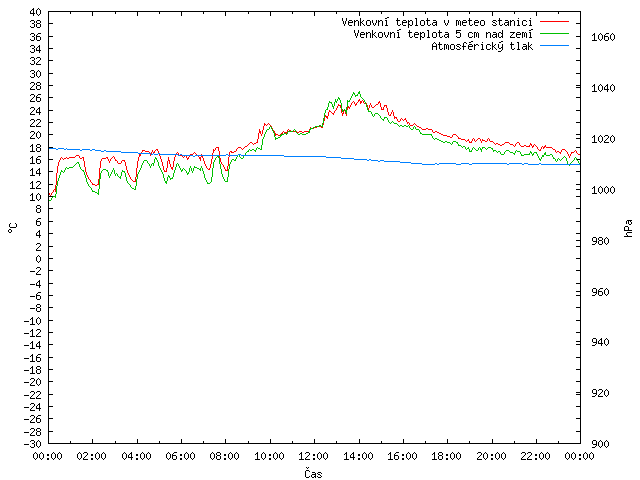640x480 pixels.
Task: Click the red curve bump near 10:00
Action: 267,124
